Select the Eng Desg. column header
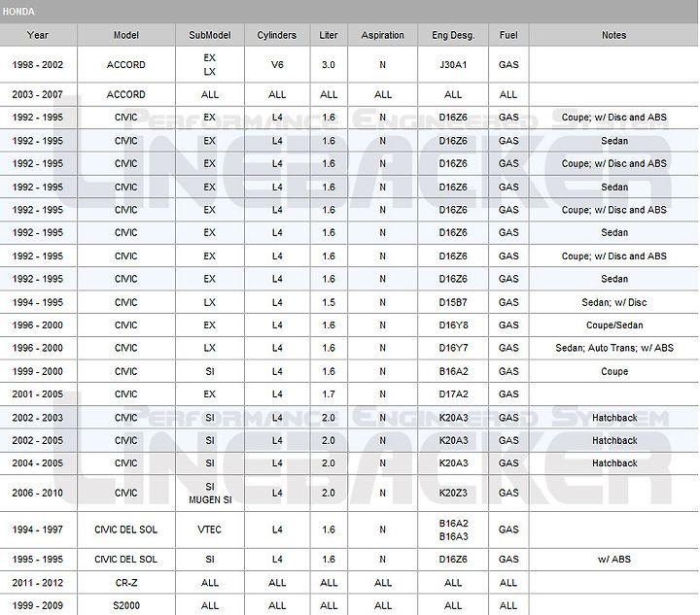This screenshot has width=700, height=615. [x=453, y=35]
